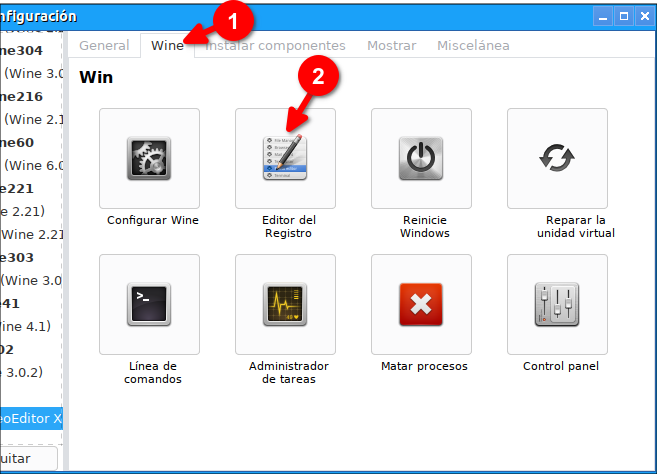The image size is (657, 474).
Task: Click the '3.0.2)' shortcut row
Action: (22, 373)
